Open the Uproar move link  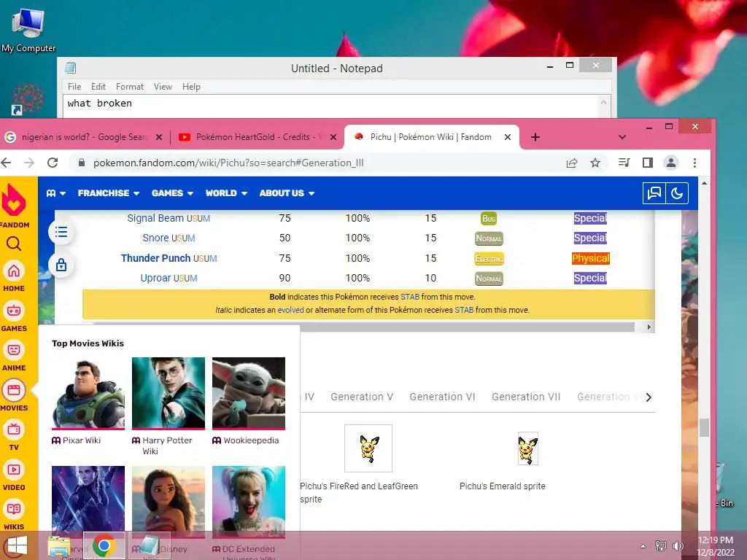click(x=155, y=278)
